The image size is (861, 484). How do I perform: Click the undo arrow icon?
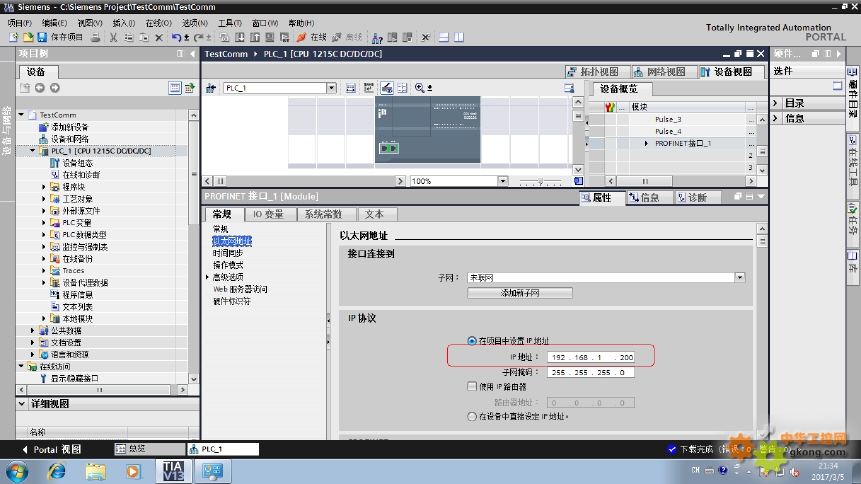[176, 37]
